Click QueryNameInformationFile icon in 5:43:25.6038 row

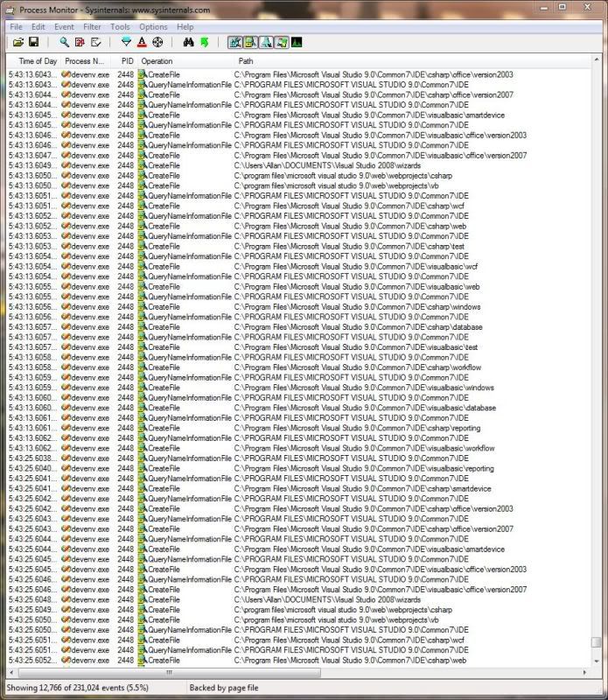click(x=143, y=458)
